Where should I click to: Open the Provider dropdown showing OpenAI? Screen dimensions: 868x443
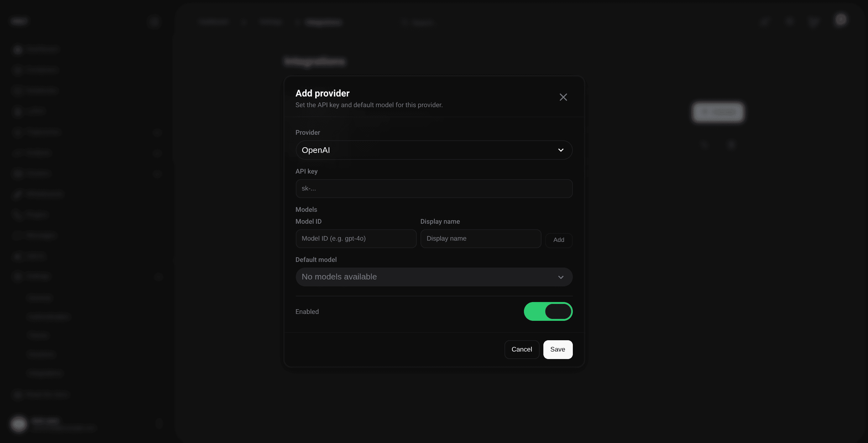tap(434, 150)
